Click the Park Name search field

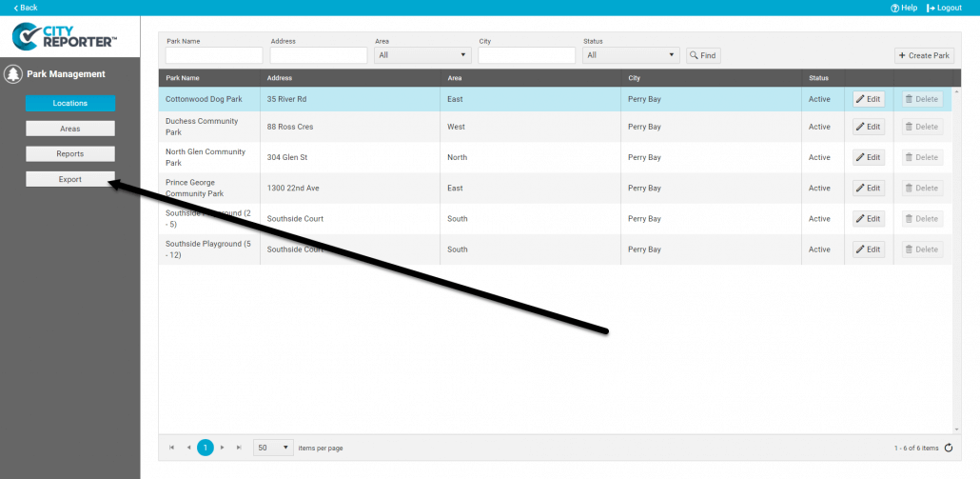[213, 56]
